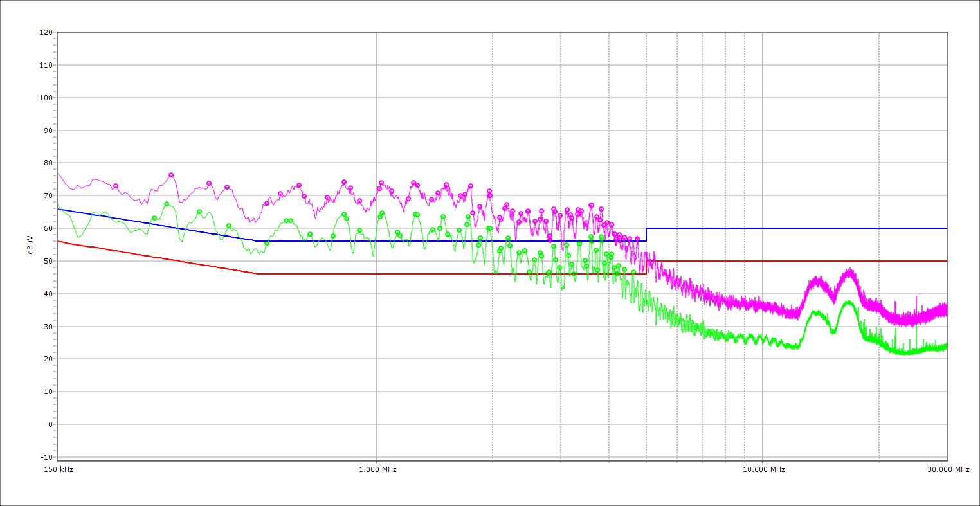Click the 60 label on the Y axis
The height and width of the screenshot is (506, 980).
(48, 228)
